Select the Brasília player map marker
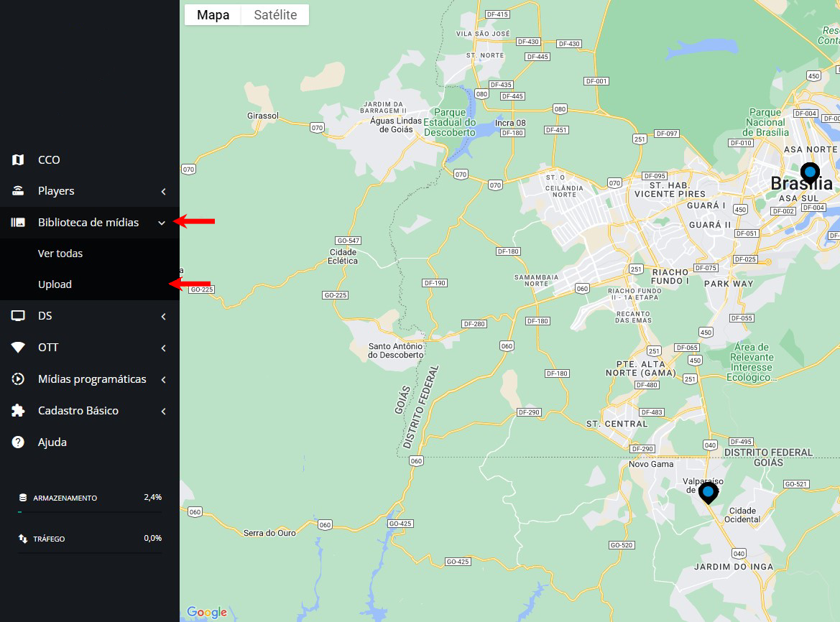 click(x=810, y=173)
